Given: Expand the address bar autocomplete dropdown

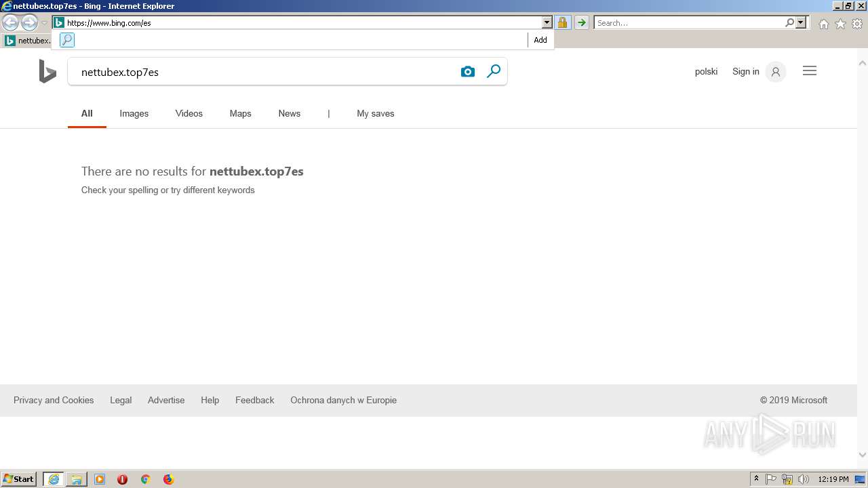Looking at the screenshot, I should pos(547,22).
